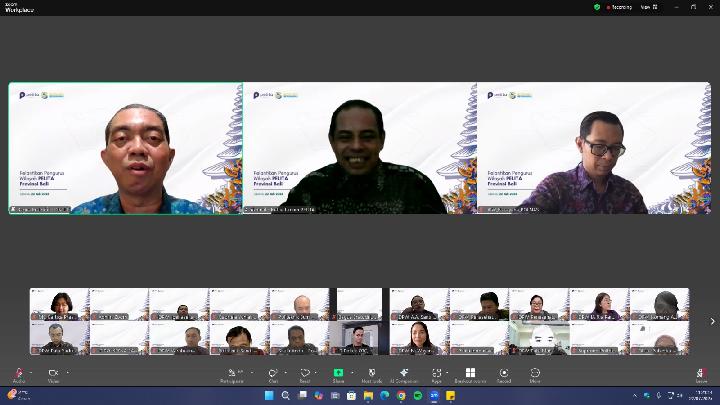Viewport: 720px width, 405px height.
Task: Open the taskbar clock and date
Action: tap(703, 395)
